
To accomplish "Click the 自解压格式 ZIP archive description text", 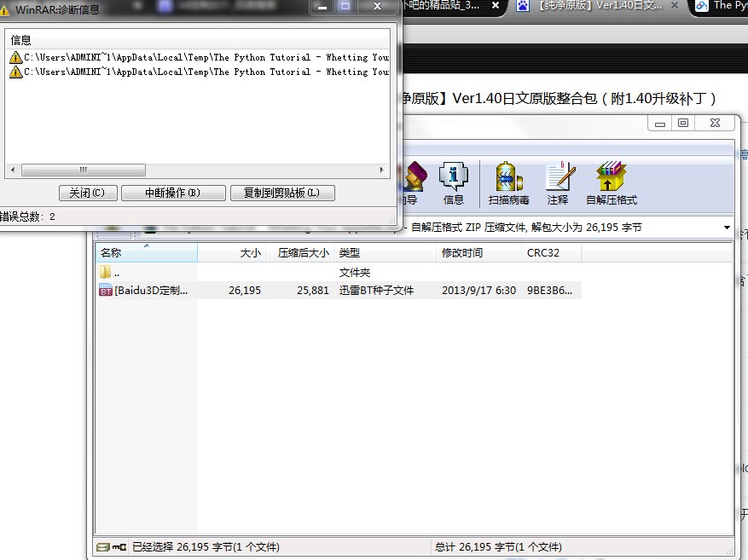I will (526, 228).
